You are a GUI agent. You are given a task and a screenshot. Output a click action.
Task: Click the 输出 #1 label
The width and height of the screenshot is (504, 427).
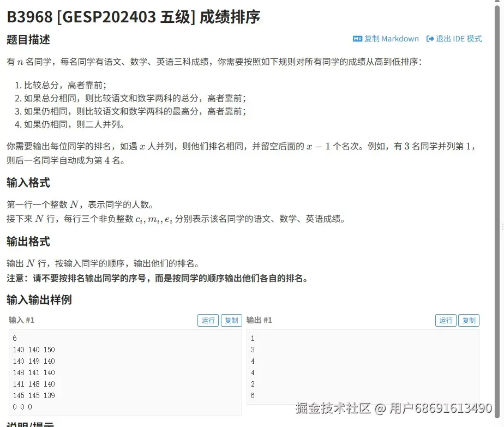click(259, 320)
